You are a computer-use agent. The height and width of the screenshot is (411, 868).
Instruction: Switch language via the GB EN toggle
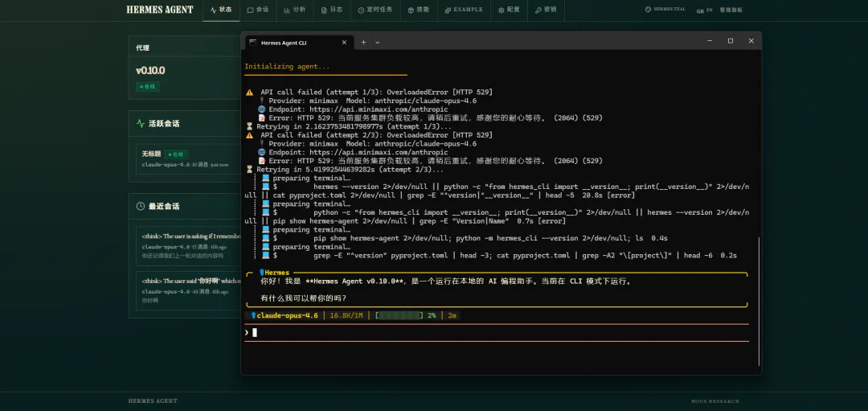click(x=704, y=10)
